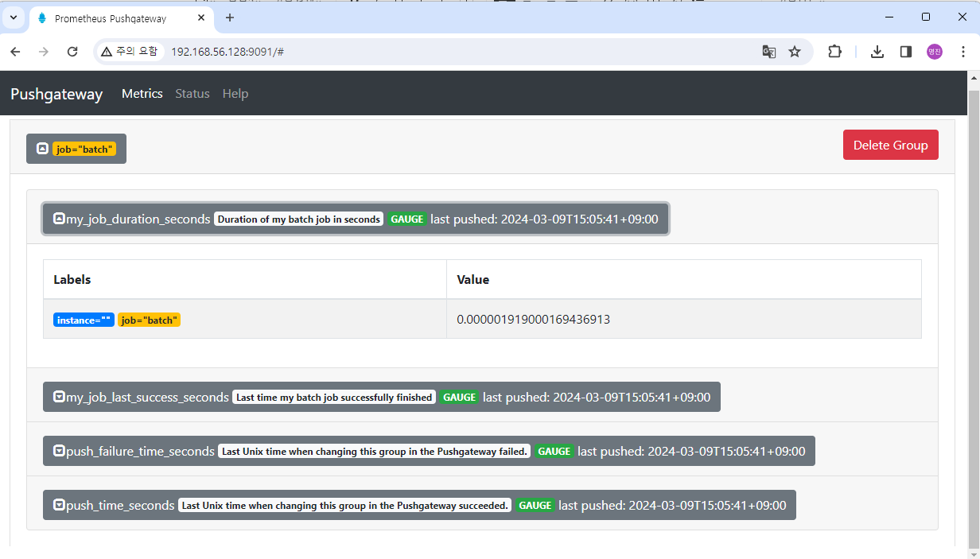Viewport: 980px width, 559px height.
Task: Open the Status nav item
Action: coord(192,94)
